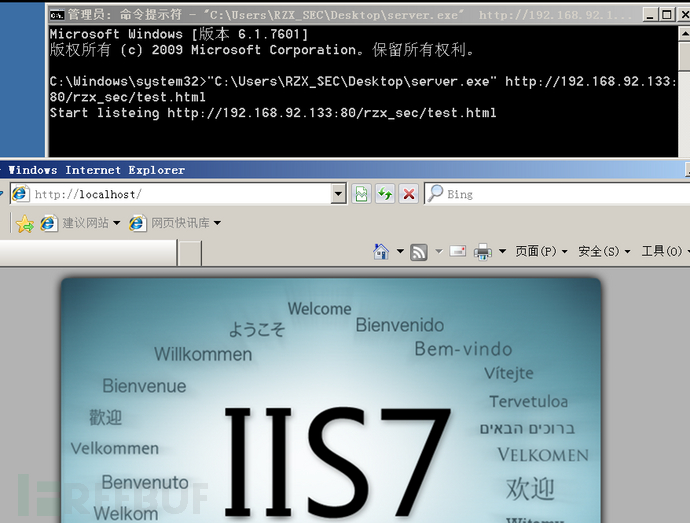
Task: Click the command prompt window title icon
Action: (57, 15)
